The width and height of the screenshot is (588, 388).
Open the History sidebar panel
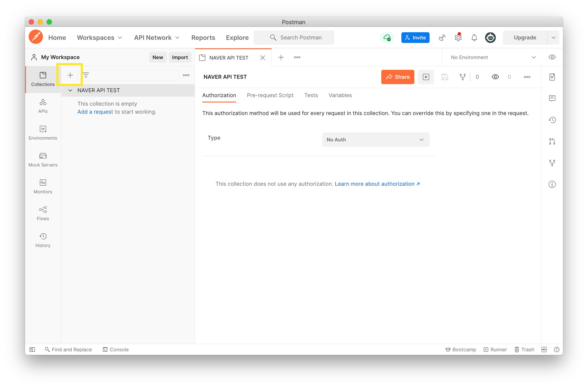43,240
